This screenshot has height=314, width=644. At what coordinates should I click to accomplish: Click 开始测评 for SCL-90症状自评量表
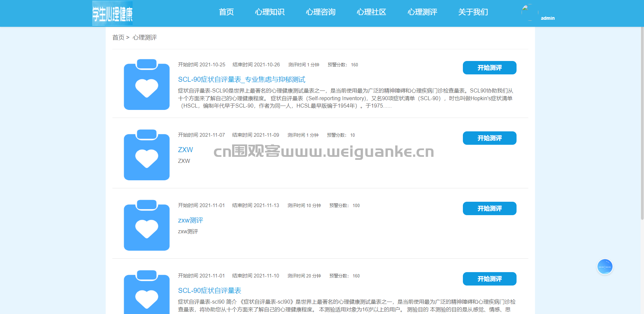tap(489, 279)
